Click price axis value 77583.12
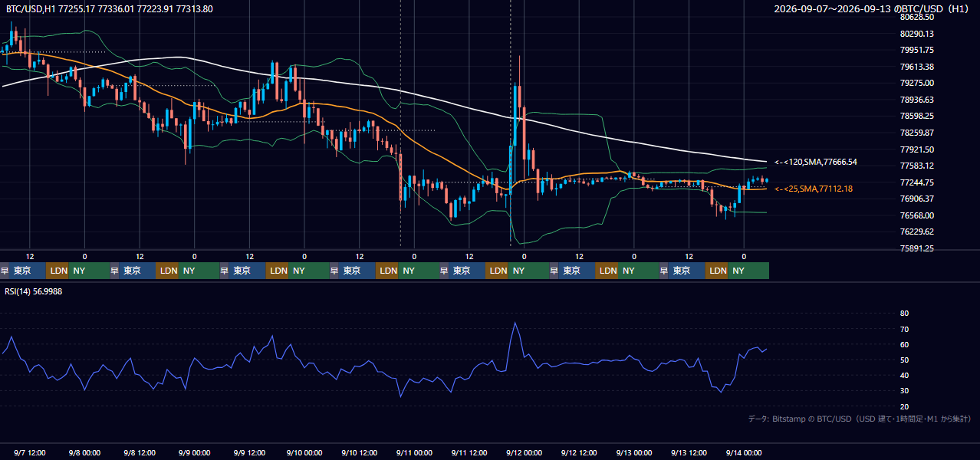Screen dimensions: 980x460 (917, 166)
